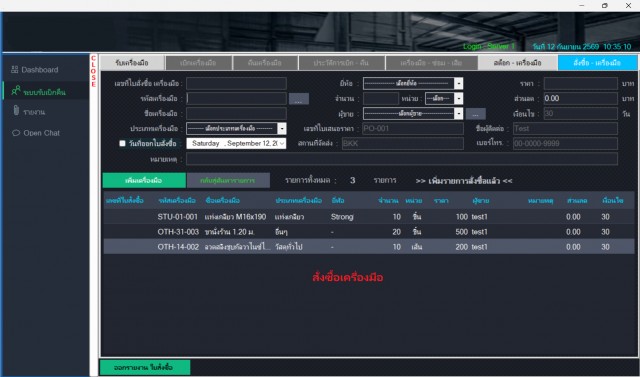Open the ประวัติการเบิก - คืน tab
This screenshot has height=377, width=640.
coord(341,63)
